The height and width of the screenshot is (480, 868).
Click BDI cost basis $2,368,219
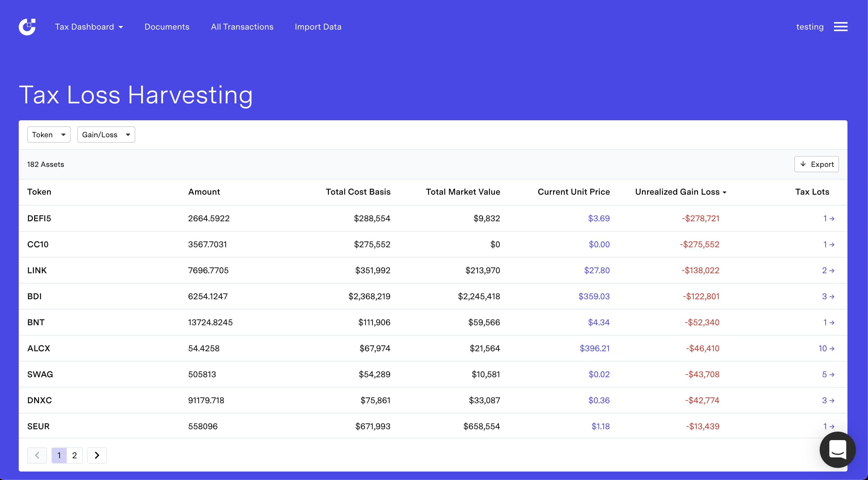369,296
